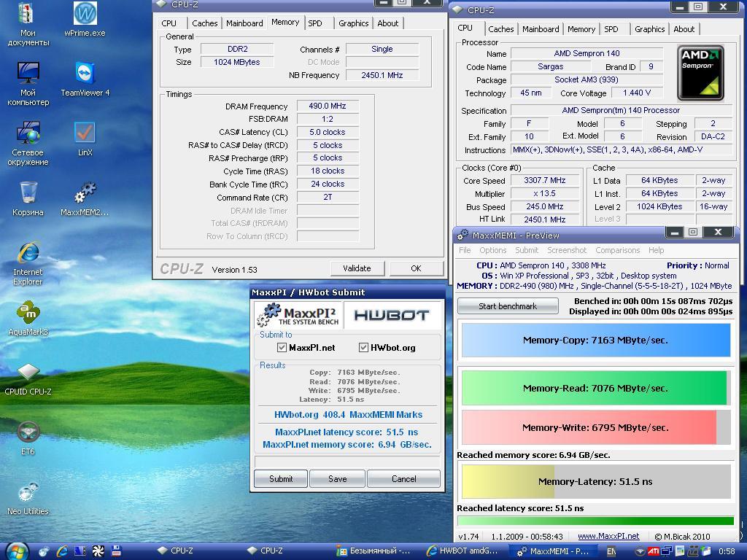
Task: Open the File menu in MaxxMEMI
Action: point(465,250)
